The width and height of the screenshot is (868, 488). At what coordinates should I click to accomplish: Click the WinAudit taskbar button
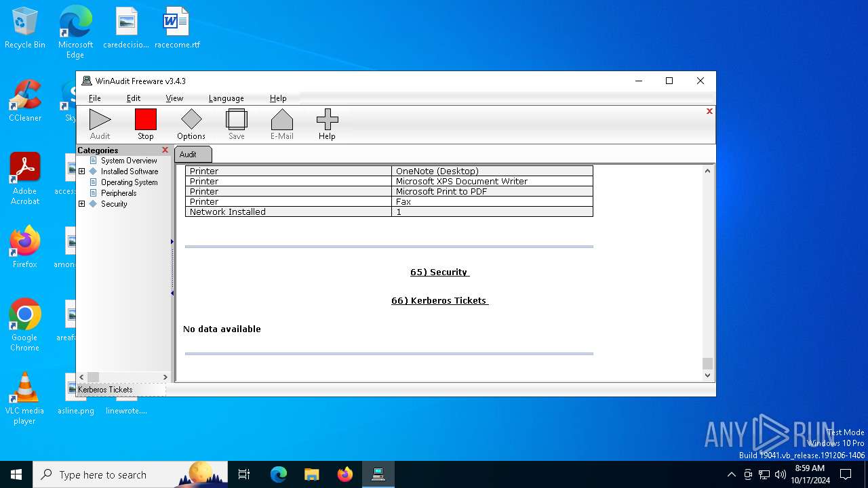[378, 474]
